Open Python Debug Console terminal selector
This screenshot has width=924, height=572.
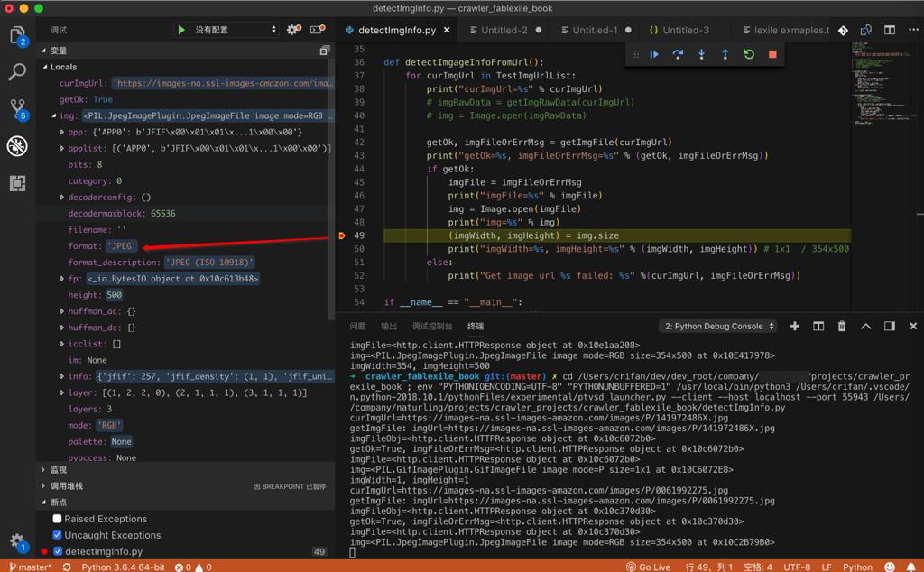(717, 326)
